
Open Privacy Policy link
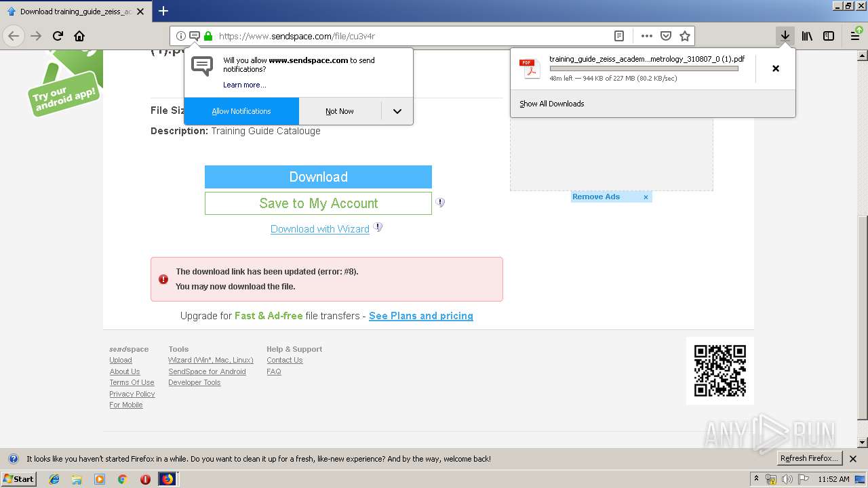coord(132,394)
